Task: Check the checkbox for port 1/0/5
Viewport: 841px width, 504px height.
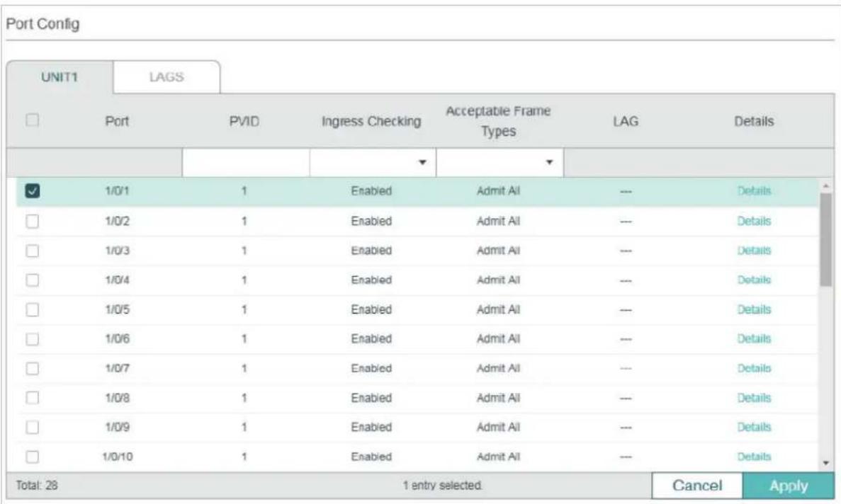Action: coord(32,309)
